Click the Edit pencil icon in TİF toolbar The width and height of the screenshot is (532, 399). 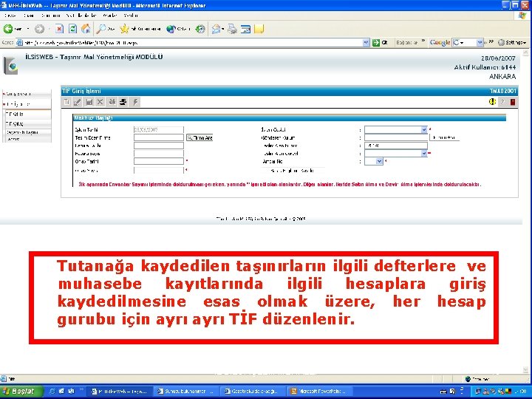pos(78,102)
